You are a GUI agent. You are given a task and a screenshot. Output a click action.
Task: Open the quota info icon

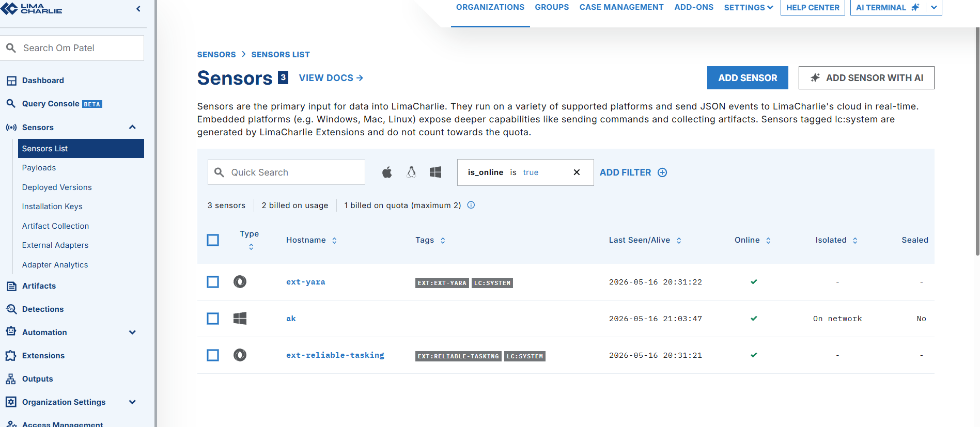coord(471,205)
